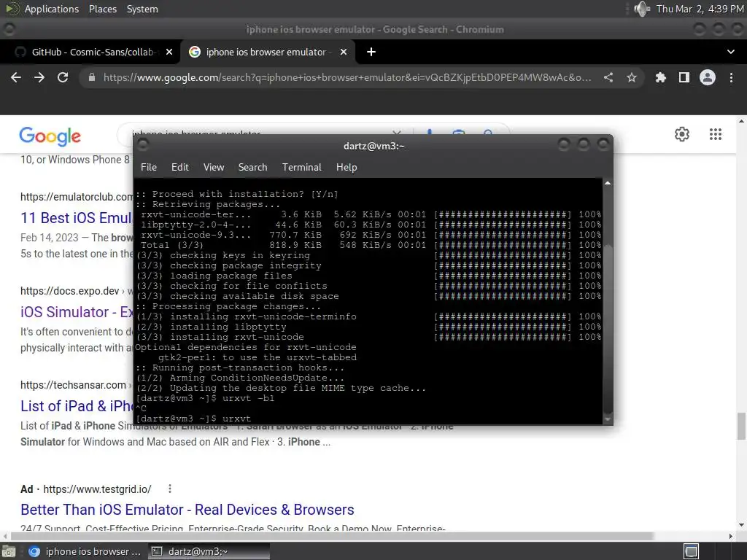
Task: Open System menu in top panel
Action: pos(142,9)
